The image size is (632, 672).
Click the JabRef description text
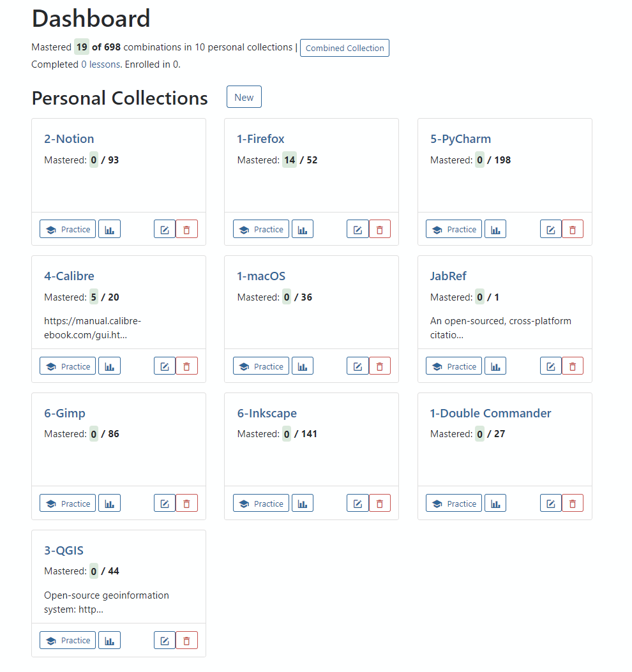pyautogui.click(x=500, y=328)
